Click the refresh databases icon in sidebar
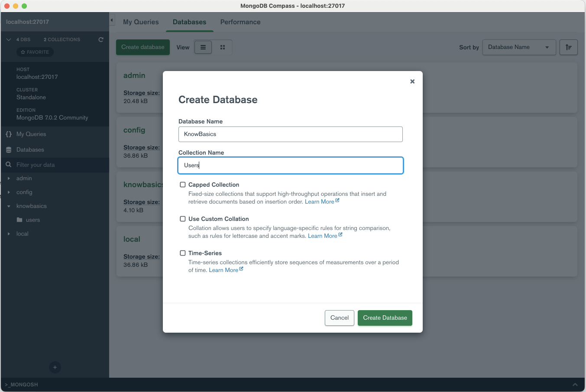Image resolution: width=586 pixels, height=392 pixels. [x=101, y=39]
